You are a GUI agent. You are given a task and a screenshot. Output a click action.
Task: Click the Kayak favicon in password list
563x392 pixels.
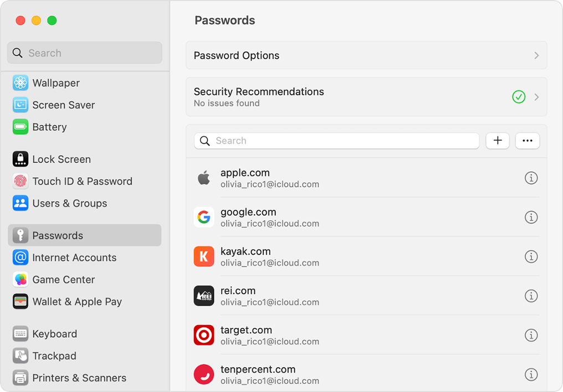click(204, 256)
